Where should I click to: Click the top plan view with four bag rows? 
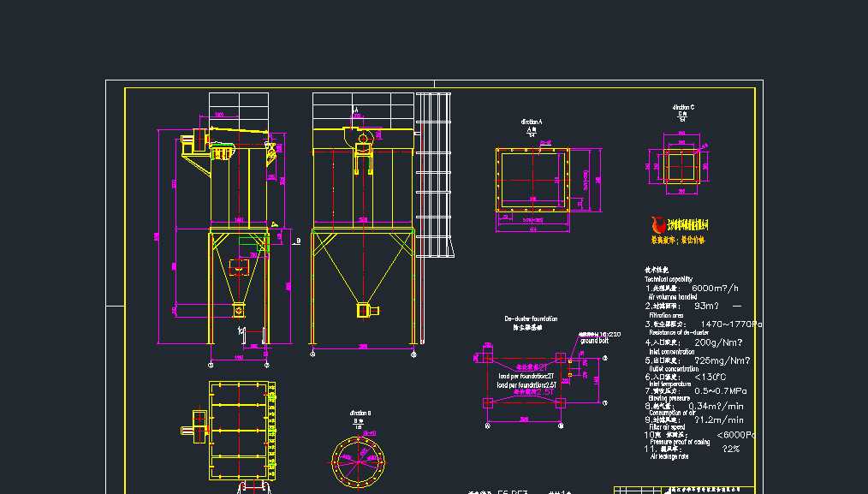point(242,431)
